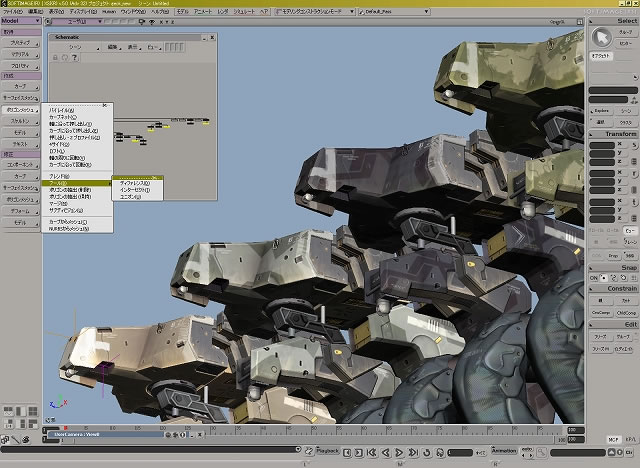The width and height of the screenshot is (640, 468).
Task: Toggle the Snap ON button
Action: point(592,279)
